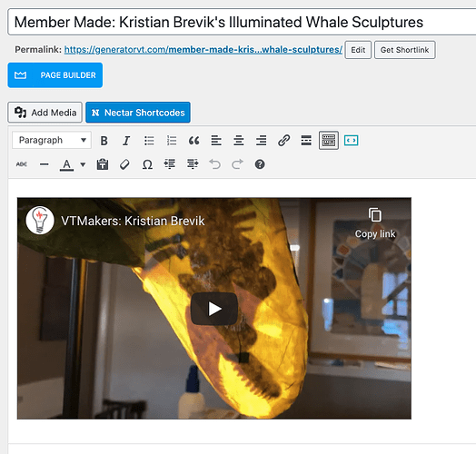Apply blockquote formatting
The image size is (476, 454).
194,141
